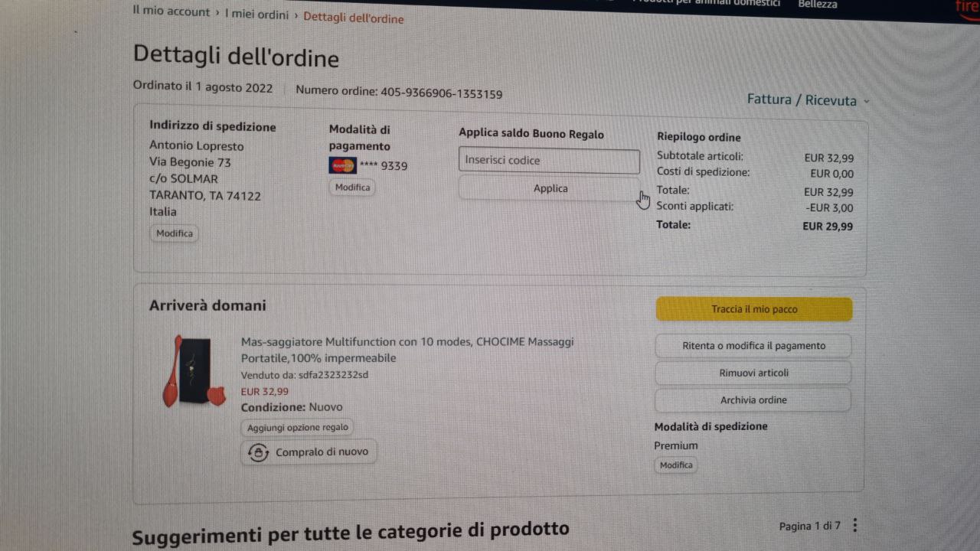Click the Applica gift card button

pos(549,188)
